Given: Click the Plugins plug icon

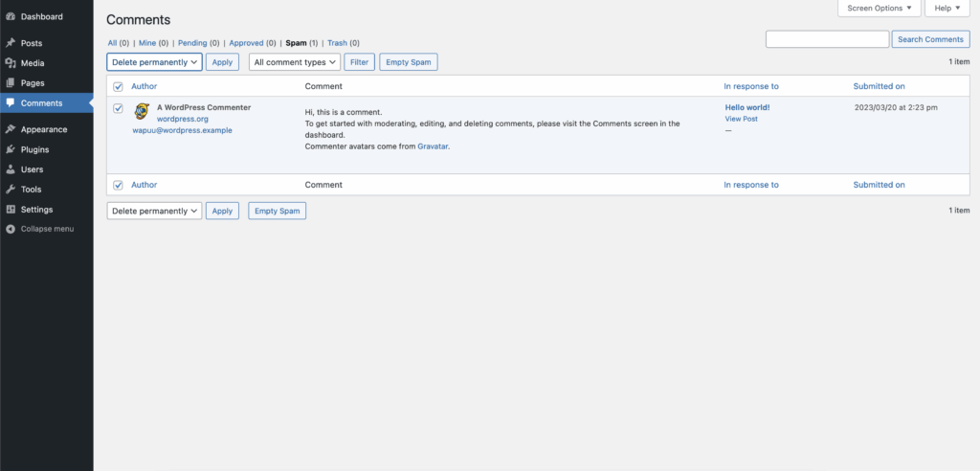Looking at the screenshot, I should click(x=10, y=149).
